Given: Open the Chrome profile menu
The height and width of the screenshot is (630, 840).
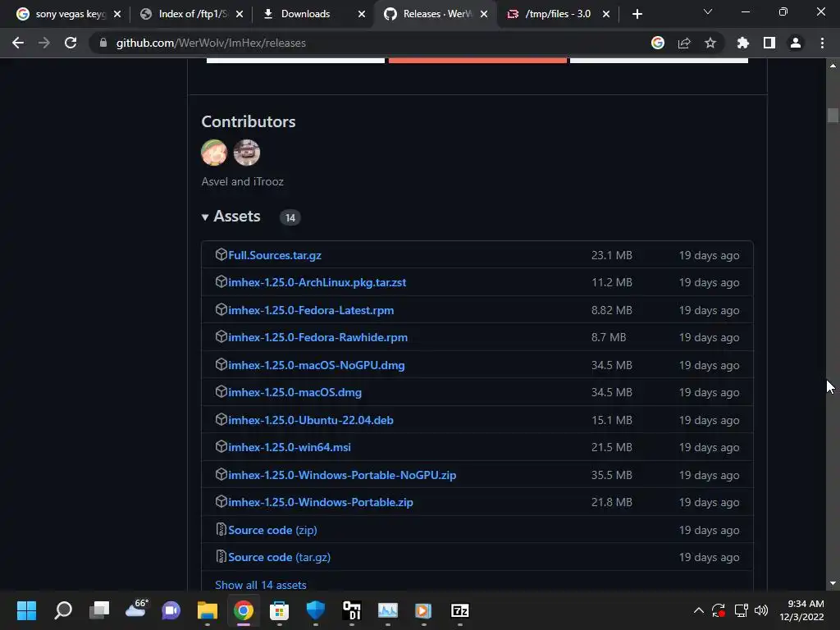Looking at the screenshot, I should 796,43.
